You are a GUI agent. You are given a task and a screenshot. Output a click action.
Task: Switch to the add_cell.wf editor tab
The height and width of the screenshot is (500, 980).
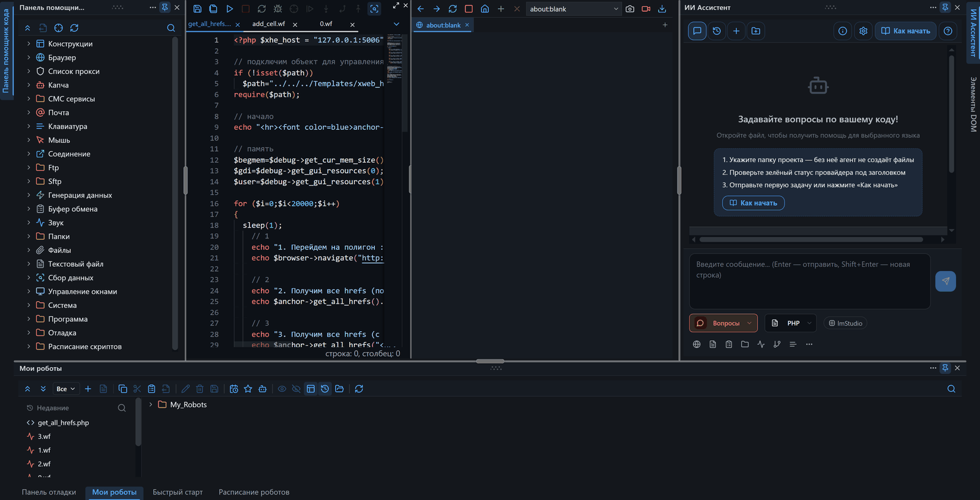point(268,24)
